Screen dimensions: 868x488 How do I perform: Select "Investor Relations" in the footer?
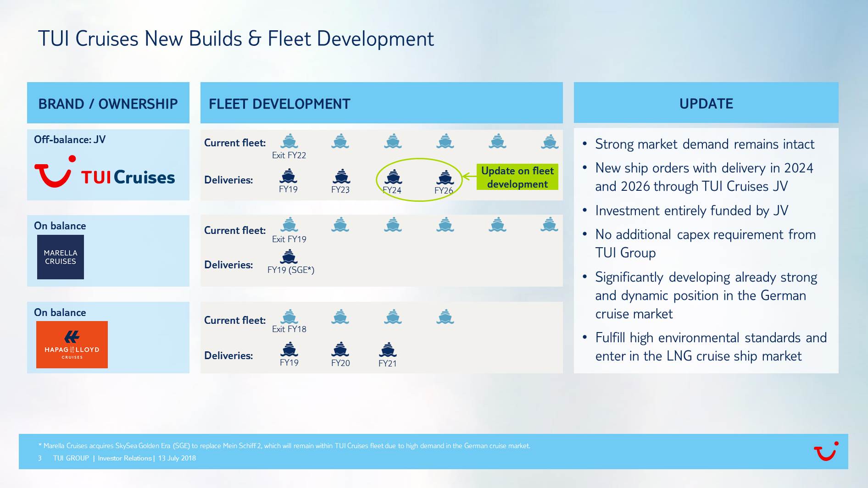click(125, 458)
